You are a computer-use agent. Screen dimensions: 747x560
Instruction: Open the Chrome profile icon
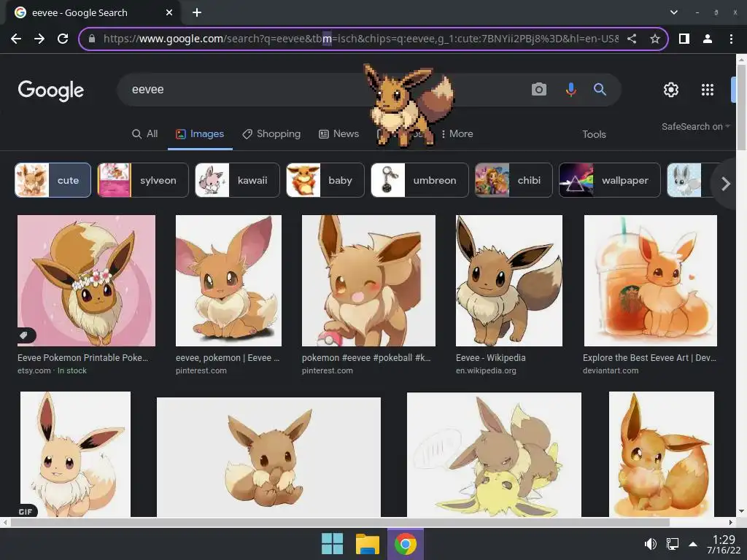click(708, 39)
